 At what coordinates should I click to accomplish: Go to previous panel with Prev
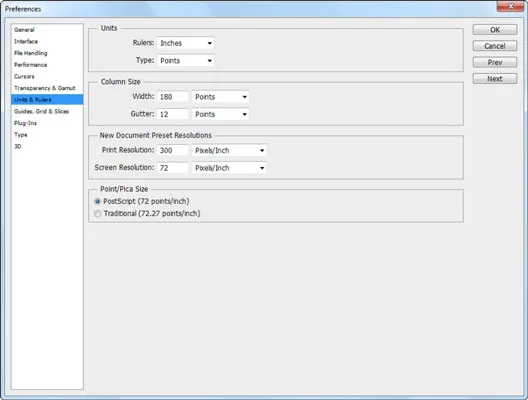495,63
